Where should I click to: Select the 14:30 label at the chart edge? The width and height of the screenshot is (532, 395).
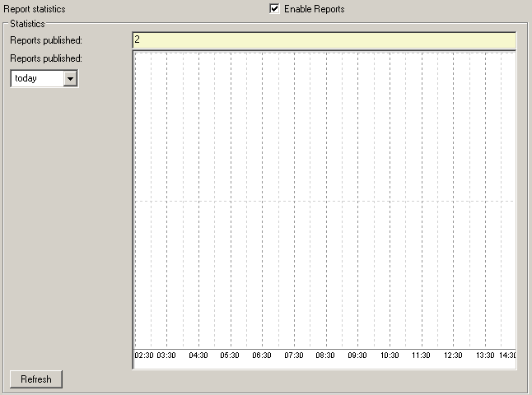pos(506,355)
